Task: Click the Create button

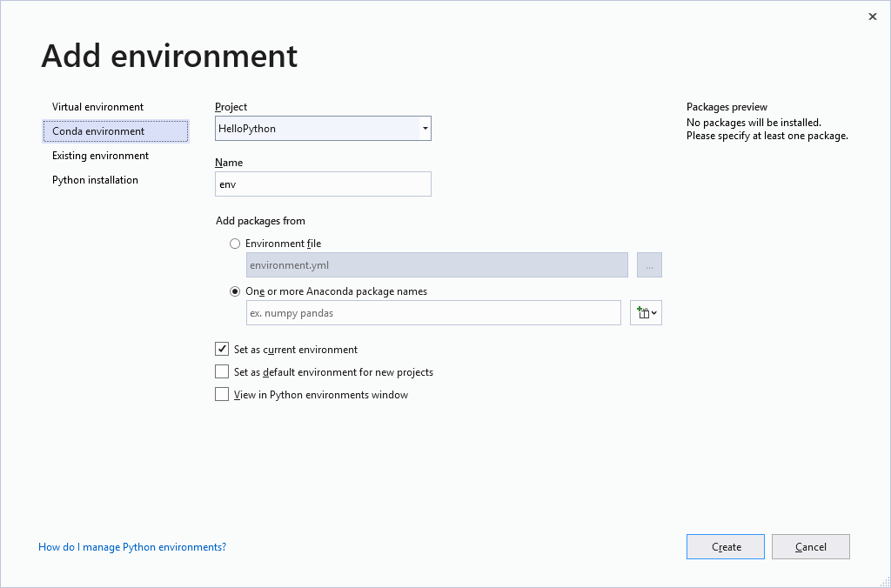Action: [726, 547]
